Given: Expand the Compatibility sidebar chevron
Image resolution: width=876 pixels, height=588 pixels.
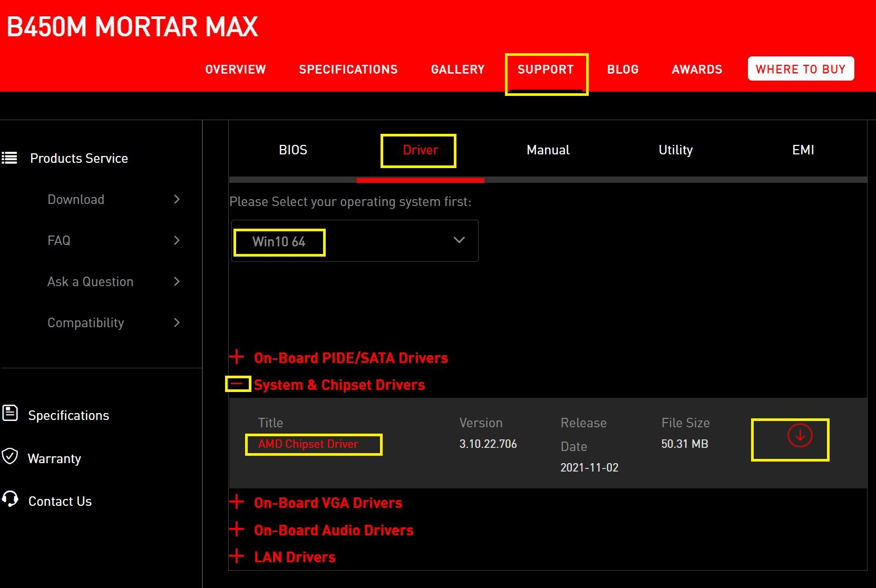Looking at the screenshot, I should click(177, 322).
